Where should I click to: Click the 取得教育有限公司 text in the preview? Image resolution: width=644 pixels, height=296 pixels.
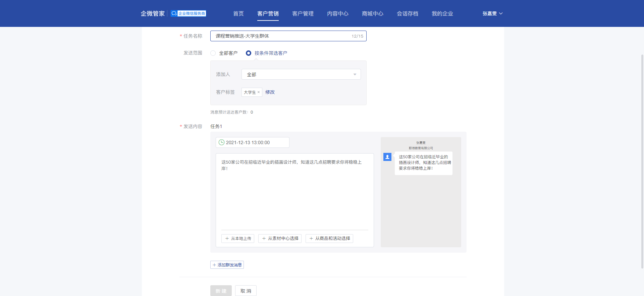(421, 148)
